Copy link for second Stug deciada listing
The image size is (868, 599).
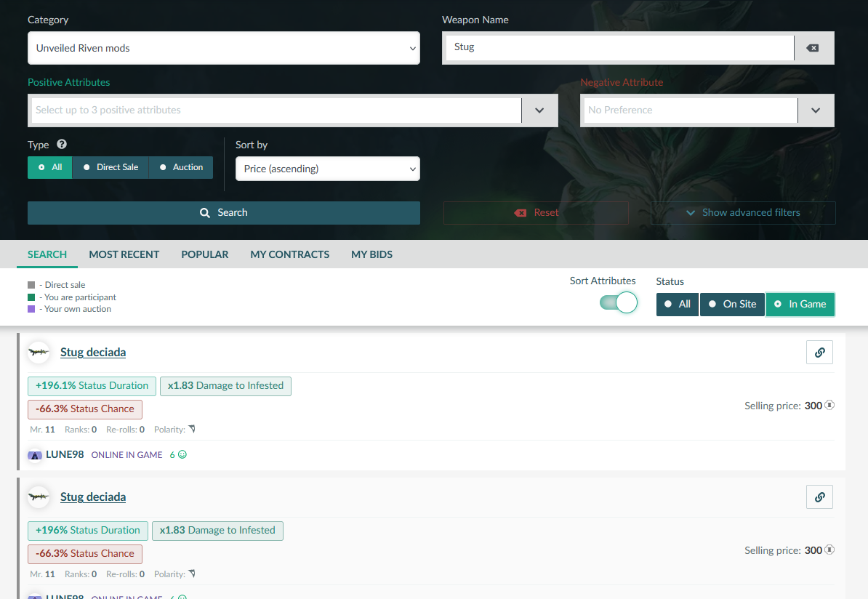(819, 497)
